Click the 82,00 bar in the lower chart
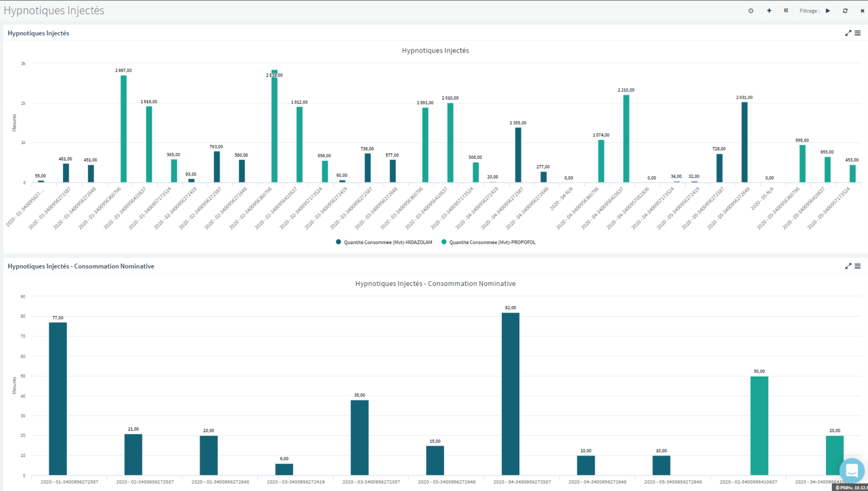This screenshot has height=491, width=868. 510,394
